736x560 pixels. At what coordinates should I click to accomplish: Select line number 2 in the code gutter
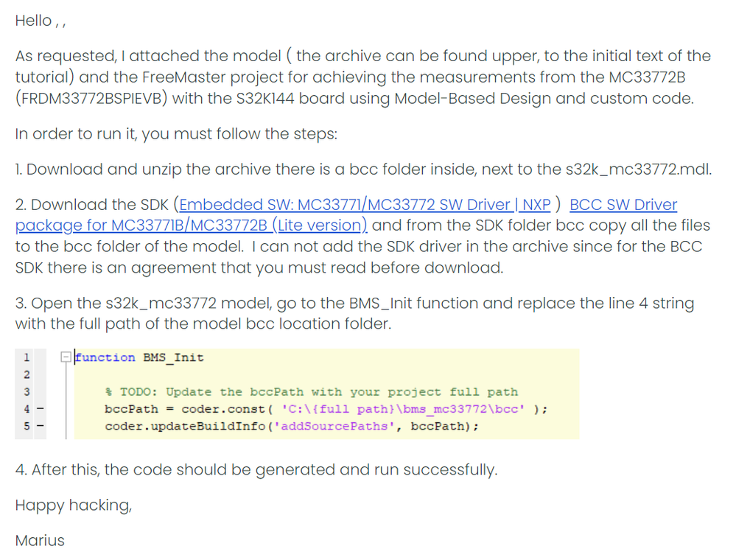click(26, 375)
